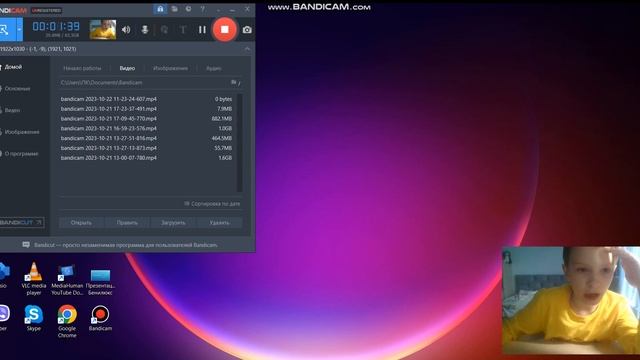This screenshot has width=640, height=360.
Task: Select file bandicam 2023-10-22 11-23-24-607.mp4
Action: (147, 99)
